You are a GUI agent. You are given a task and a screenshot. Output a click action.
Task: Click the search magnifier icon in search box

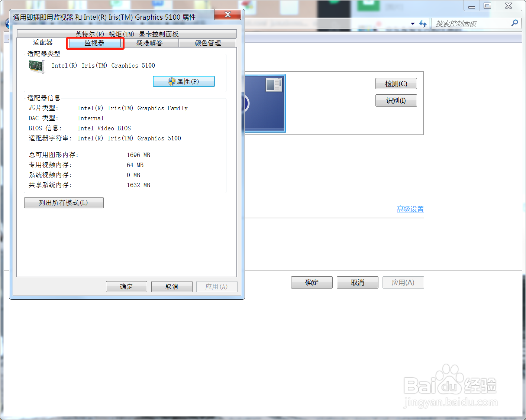[514, 23]
